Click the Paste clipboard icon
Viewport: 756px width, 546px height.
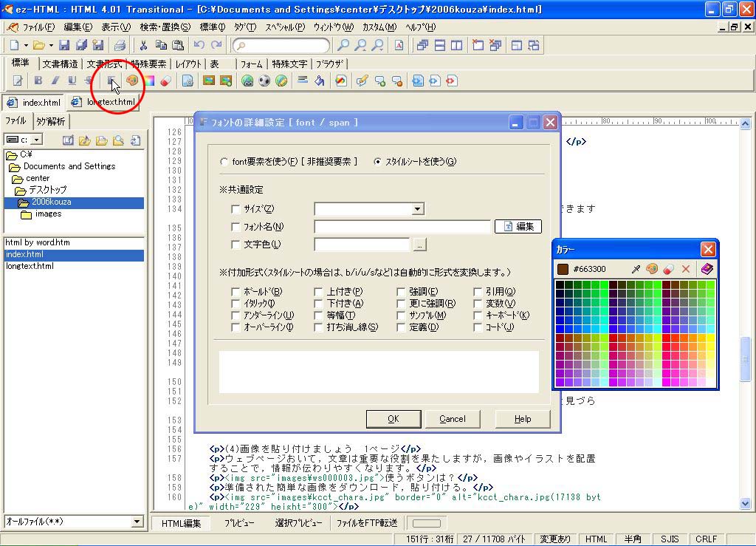click(x=179, y=45)
